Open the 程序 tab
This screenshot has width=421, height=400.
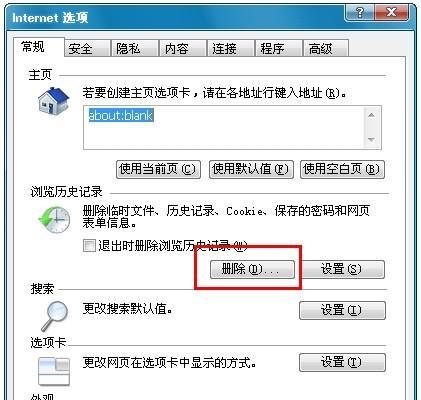(279, 49)
